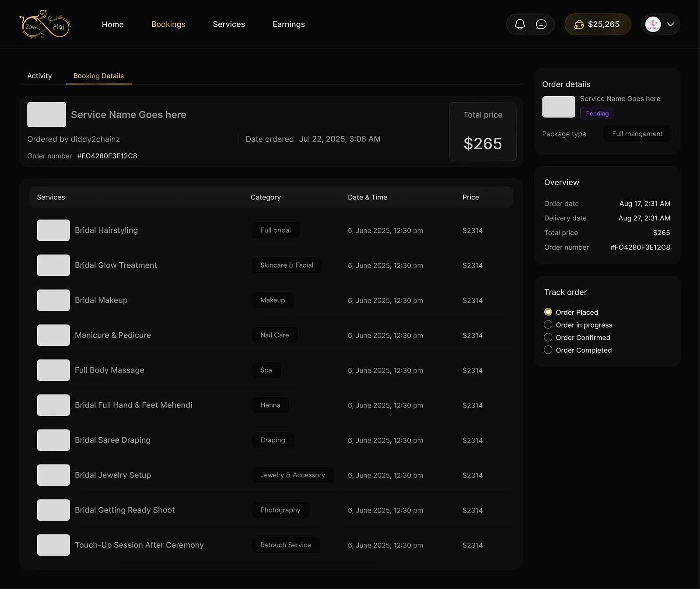Click the Date & Time column header
The width and height of the screenshot is (700, 589).
367,197
